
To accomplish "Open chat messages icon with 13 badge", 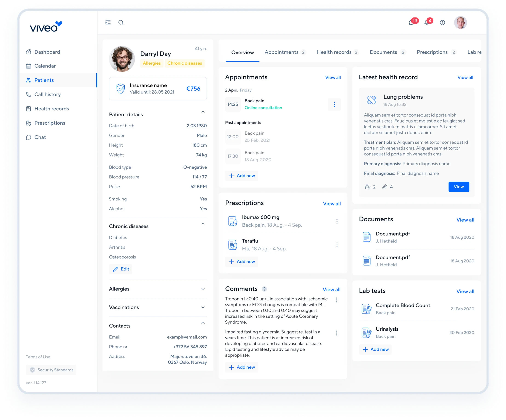I will click(x=414, y=22).
